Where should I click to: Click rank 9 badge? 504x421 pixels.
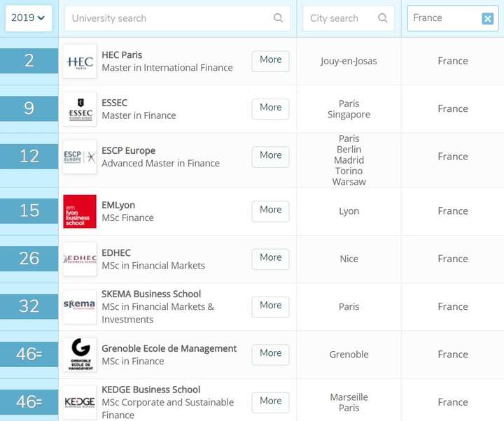coord(29,108)
